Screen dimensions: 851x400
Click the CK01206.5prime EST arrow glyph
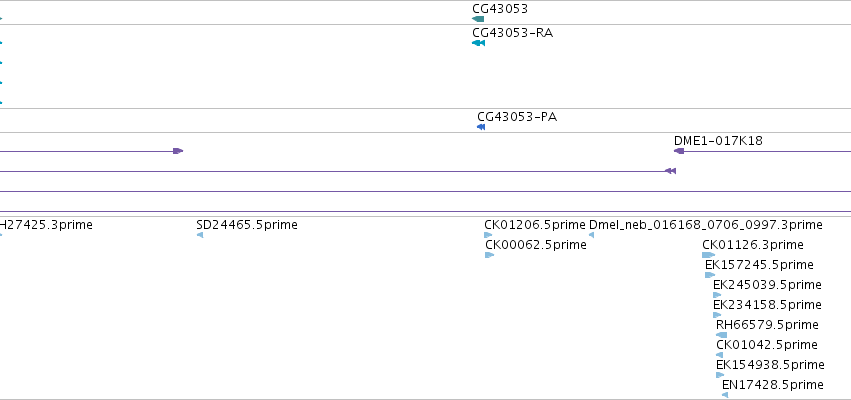(x=488, y=235)
